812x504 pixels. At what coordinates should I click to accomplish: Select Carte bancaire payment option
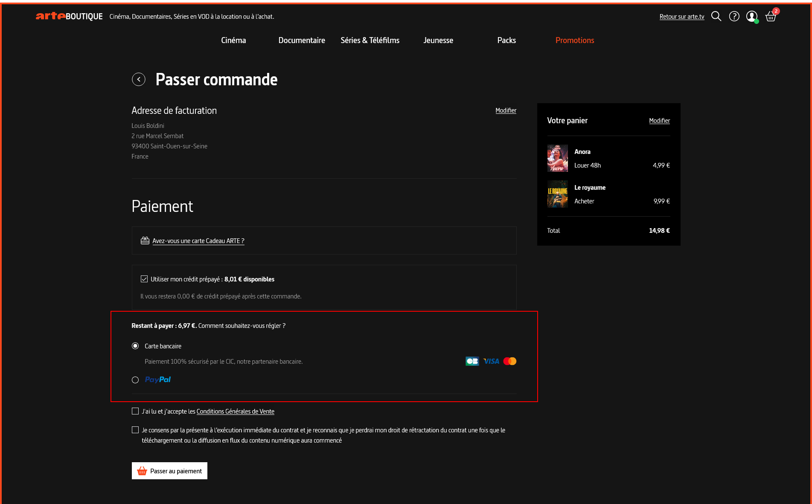[135, 346]
